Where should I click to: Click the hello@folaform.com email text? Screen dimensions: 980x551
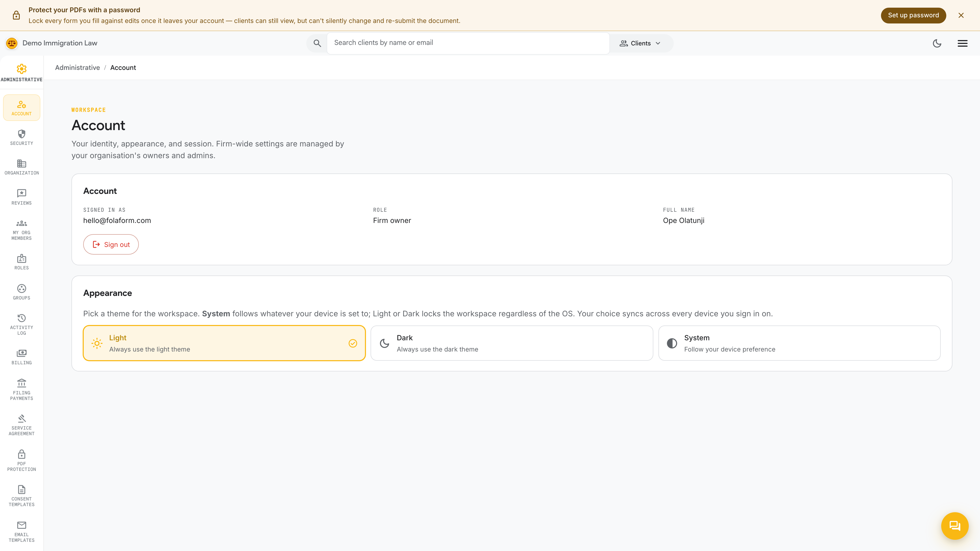point(117,221)
